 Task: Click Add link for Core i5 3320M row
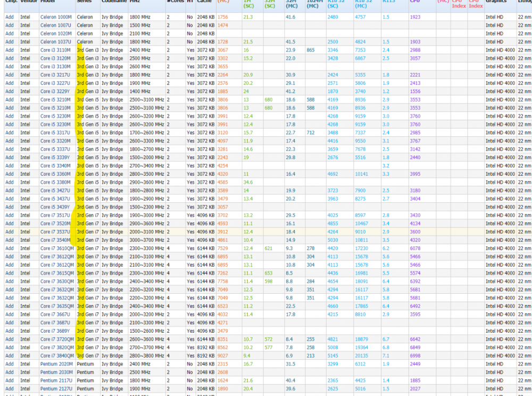[x=10, y=141]
